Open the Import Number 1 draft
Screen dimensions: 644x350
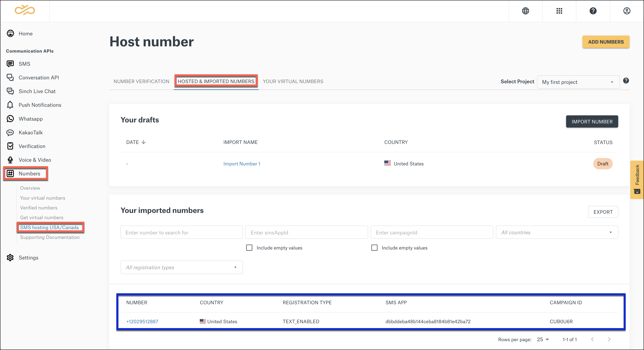[x=242, y=163]
